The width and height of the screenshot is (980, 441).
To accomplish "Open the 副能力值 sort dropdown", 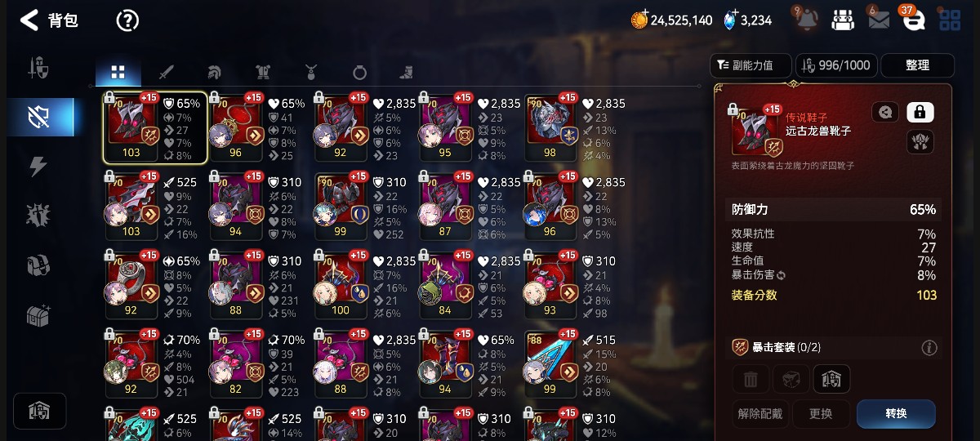I will (x=751, y=65).
